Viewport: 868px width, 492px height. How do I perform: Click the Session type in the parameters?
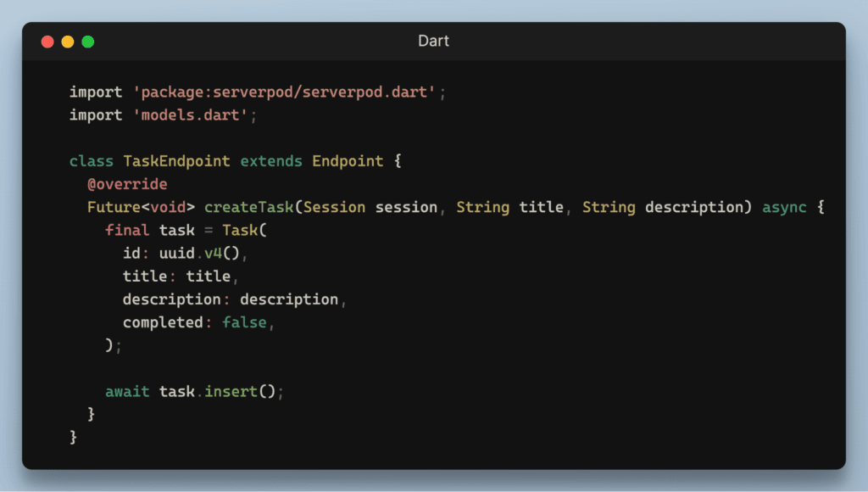pyautogui.click(x=334, y=207)
